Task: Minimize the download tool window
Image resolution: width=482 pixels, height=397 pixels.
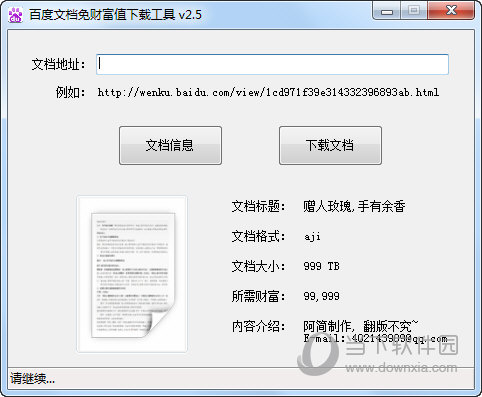Action: (x=387, y=11)
